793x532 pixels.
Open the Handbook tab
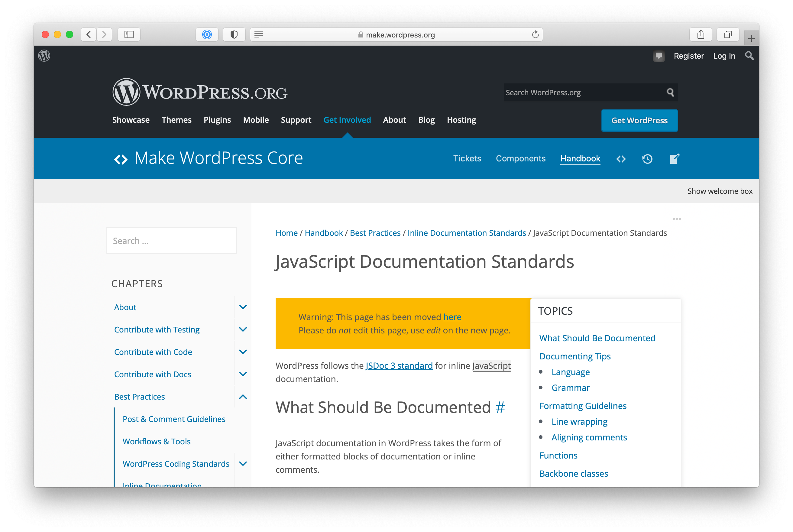coord(580,158)
